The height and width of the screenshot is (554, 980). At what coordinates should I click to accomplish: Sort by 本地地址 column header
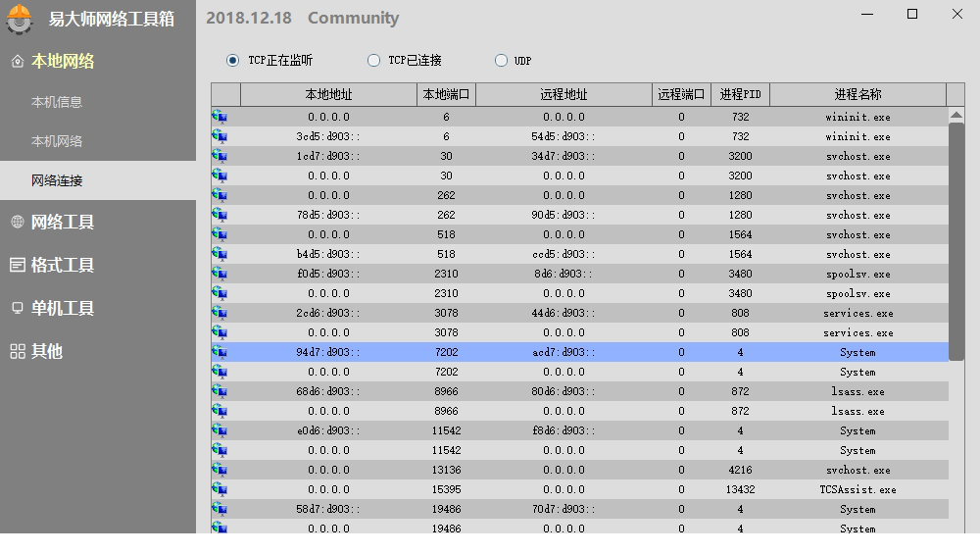pyautogui.click(x=328, y=94)
